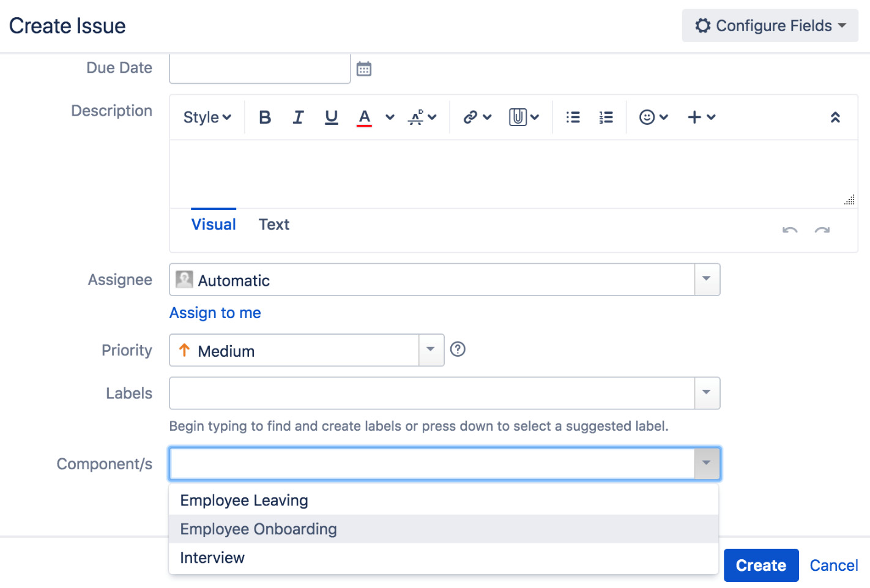Collapse the Description editor toolbar
This screenshot has height=588, width=870.
[x=835, y=117]
